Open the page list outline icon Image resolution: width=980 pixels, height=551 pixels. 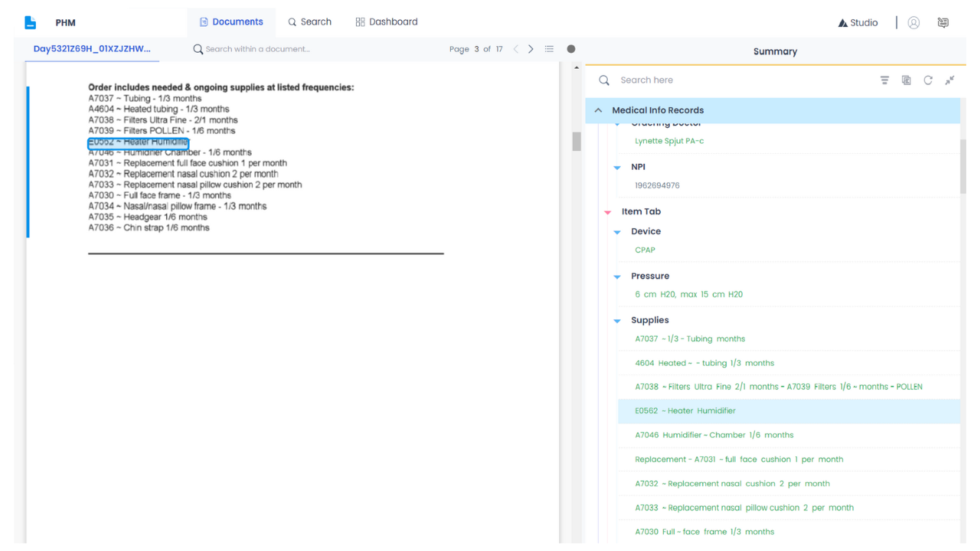click(549, 49)
